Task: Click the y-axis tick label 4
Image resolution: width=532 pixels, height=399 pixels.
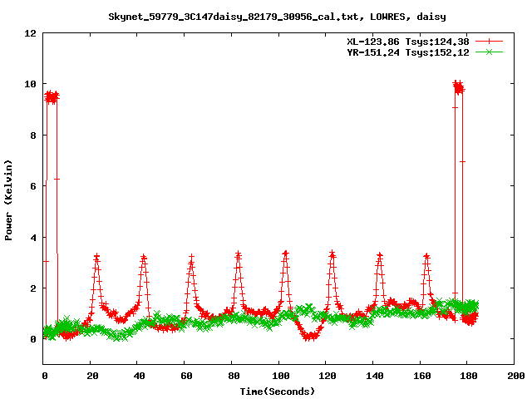Action: [33, 238]
